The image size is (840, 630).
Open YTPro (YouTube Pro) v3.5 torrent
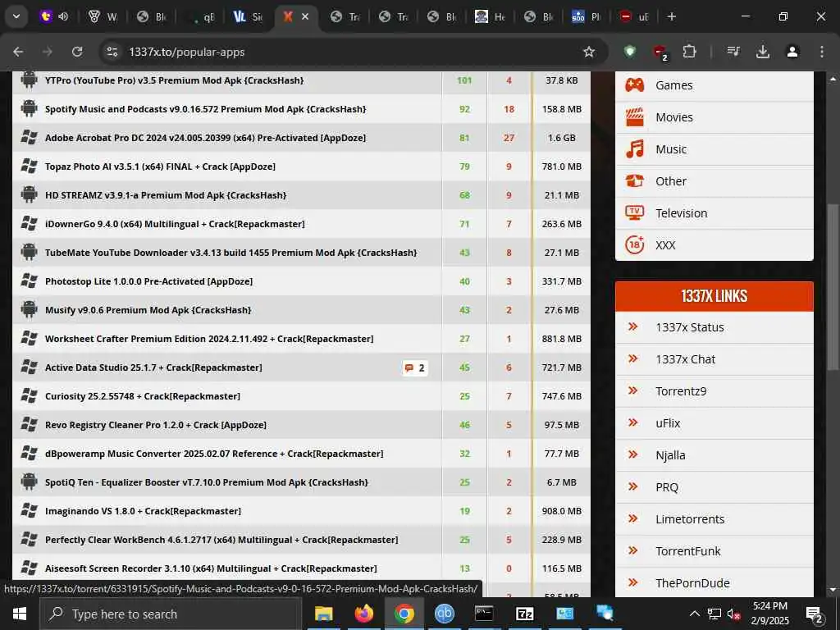point(174,80)
